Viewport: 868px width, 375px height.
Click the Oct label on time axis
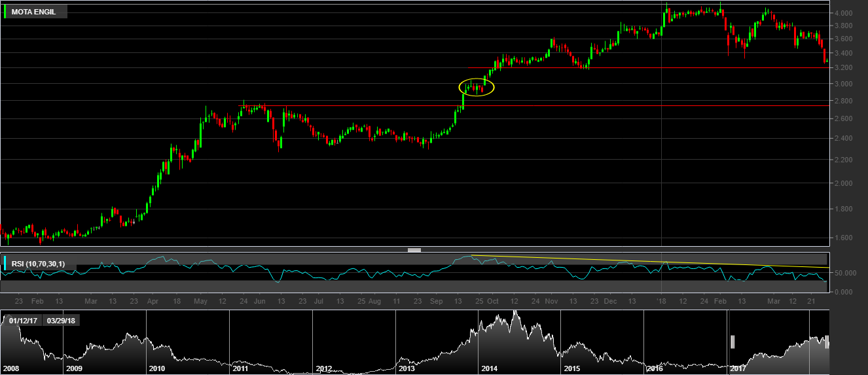[x=493, y=301]
